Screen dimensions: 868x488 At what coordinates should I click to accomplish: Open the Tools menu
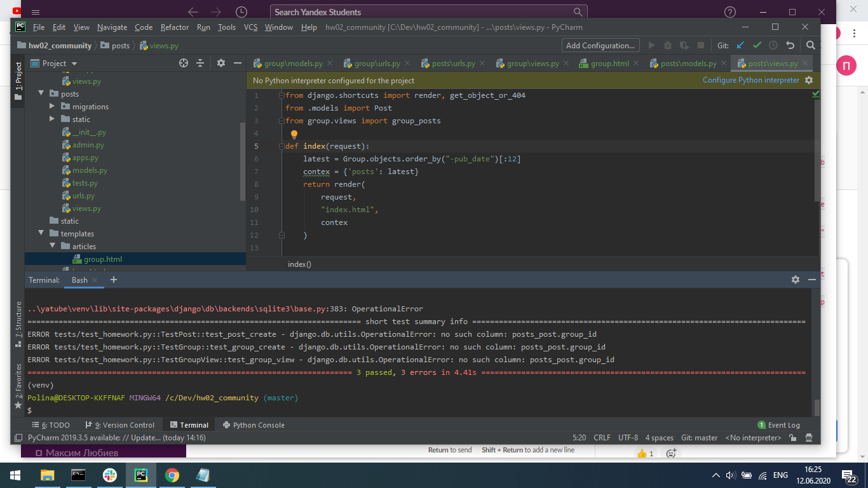point(226,27)
